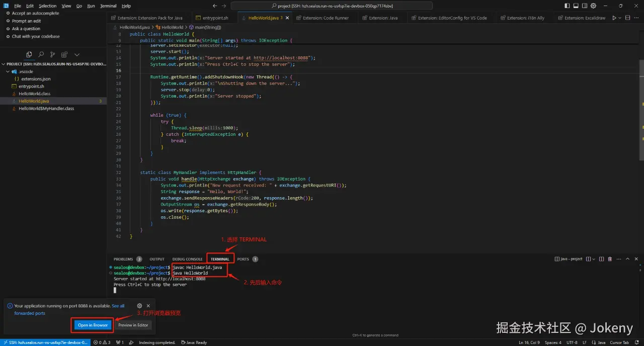Click the Preview in Editor button

133,325
